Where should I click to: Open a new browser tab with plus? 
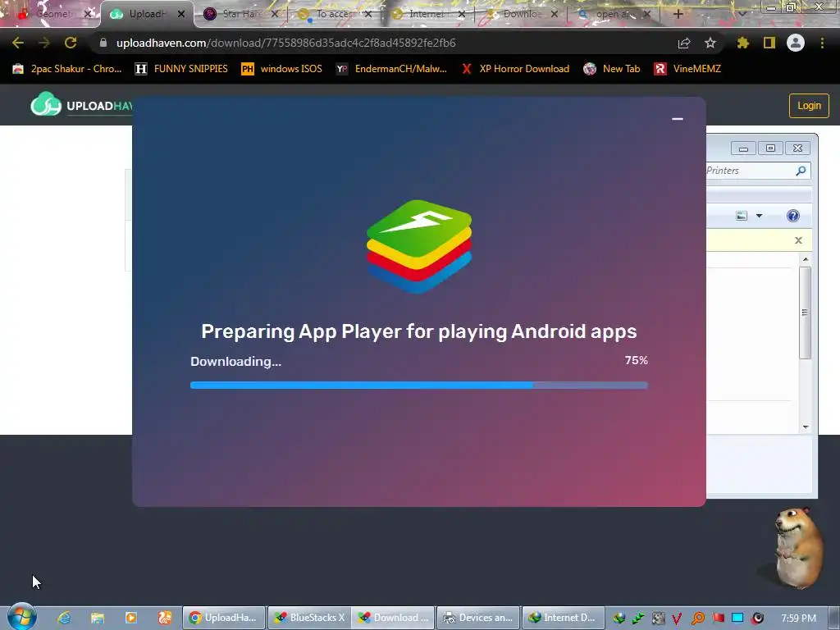pos(678,14)
